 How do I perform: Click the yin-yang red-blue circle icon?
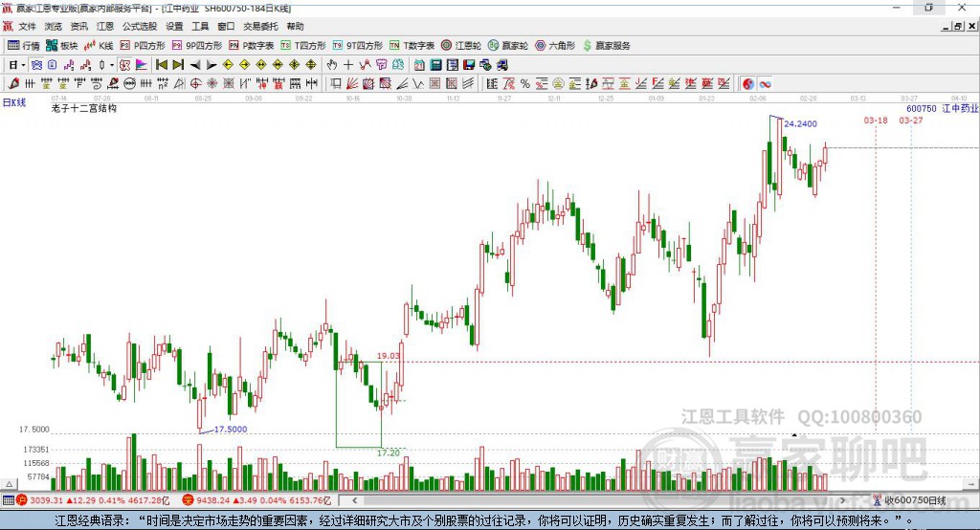click(748, 84)
